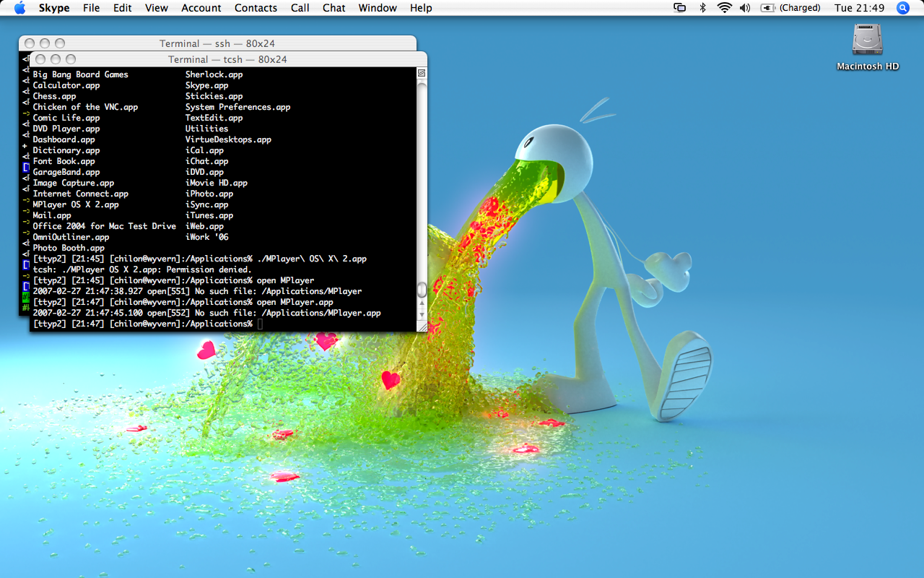Bring the Terminal ssh window to front
This screenshot has height=578, width=924.
217,43
